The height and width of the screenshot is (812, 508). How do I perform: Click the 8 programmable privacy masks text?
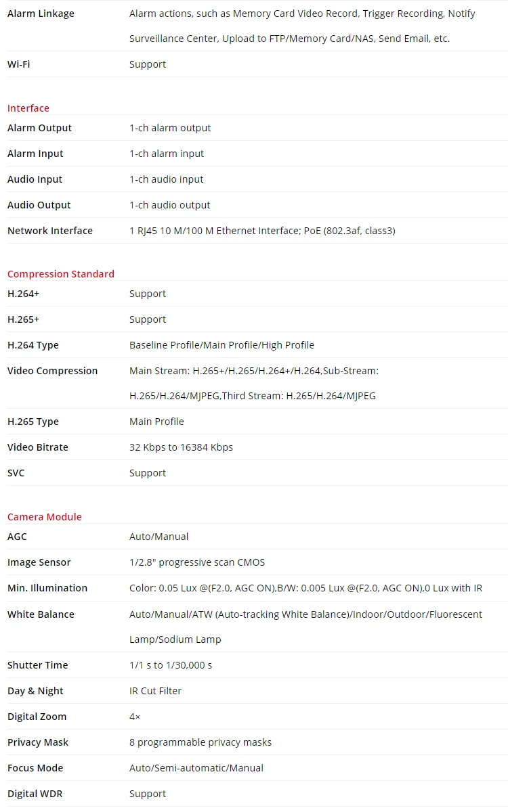point(200,742)
